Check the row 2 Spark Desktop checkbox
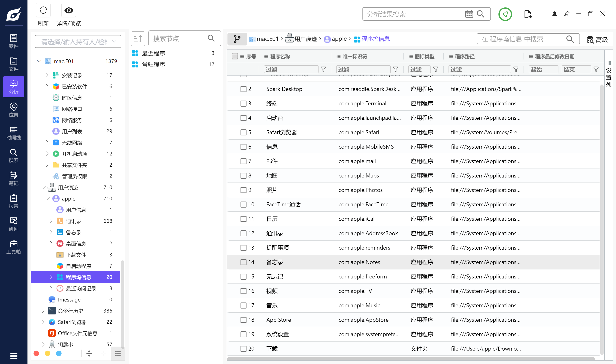The image size is (616, 364). [x=243, y=89]
